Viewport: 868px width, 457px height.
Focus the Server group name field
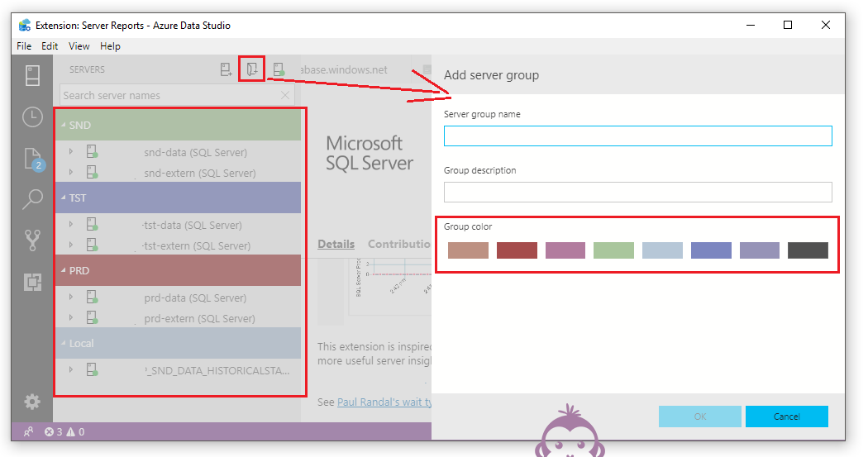coord(637,136)
